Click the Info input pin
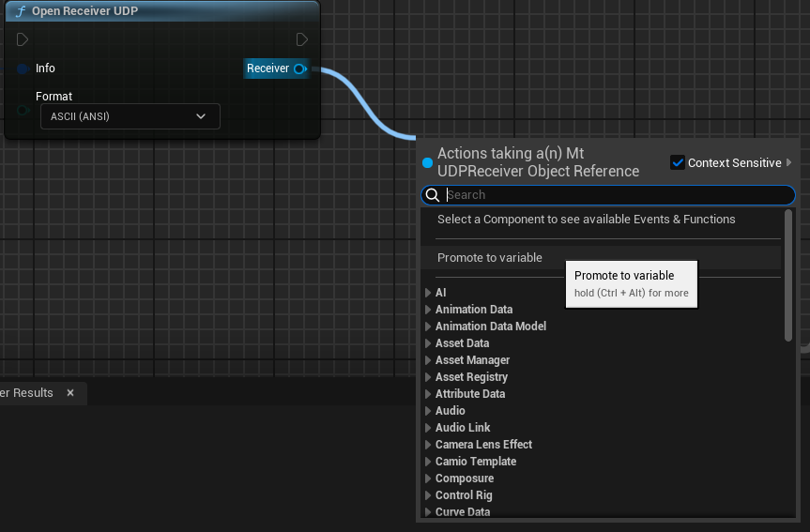The image size is (810, 532). 23,68
